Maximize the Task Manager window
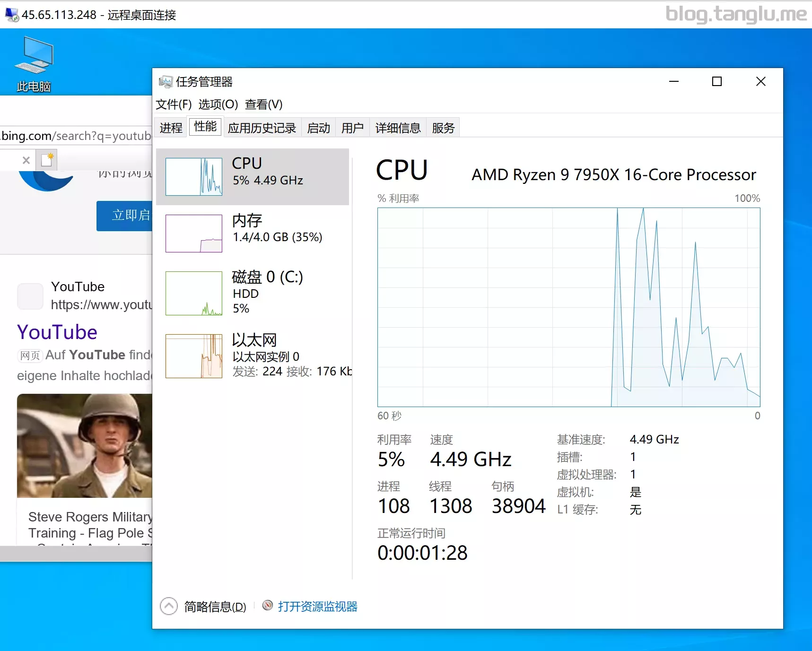Image resolution: width=812 pixels, height=651 pixels. [717, 82]
